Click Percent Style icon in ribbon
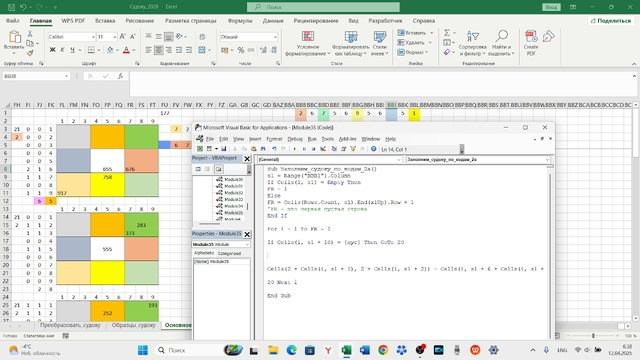This screenshot has width=640, height=360. (x=241, y=50)
